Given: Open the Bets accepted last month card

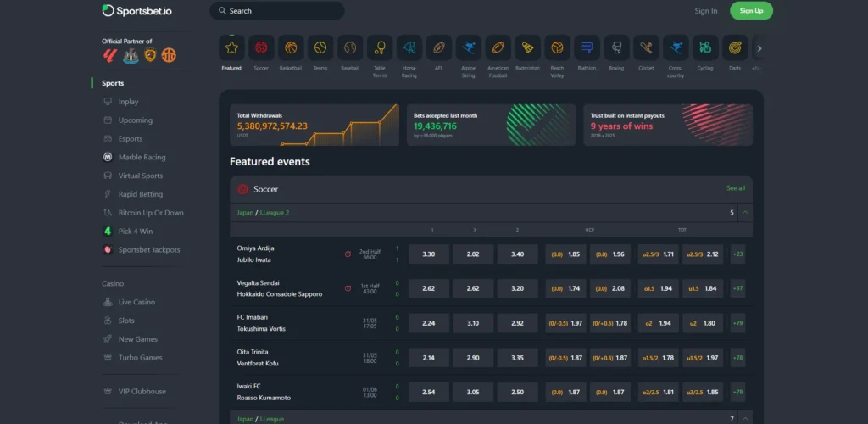Looking at the screenshot, I should click(491, 126).
